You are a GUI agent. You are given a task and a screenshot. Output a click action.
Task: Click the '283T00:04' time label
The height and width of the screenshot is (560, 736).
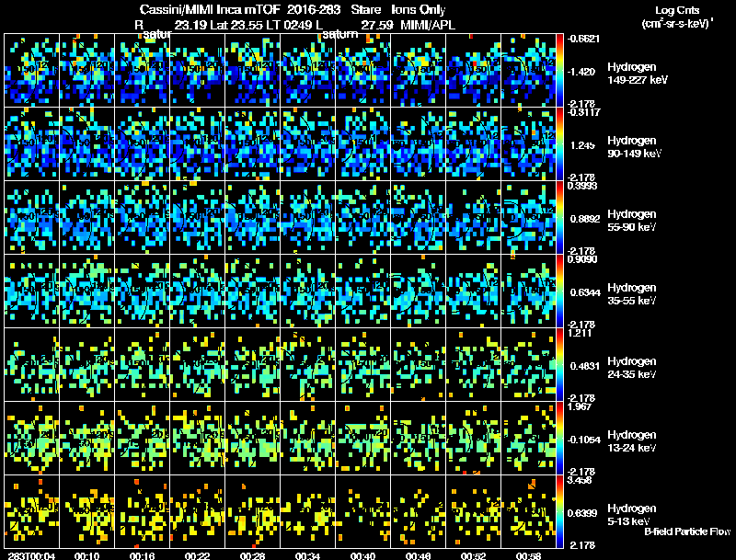point(31,555)
